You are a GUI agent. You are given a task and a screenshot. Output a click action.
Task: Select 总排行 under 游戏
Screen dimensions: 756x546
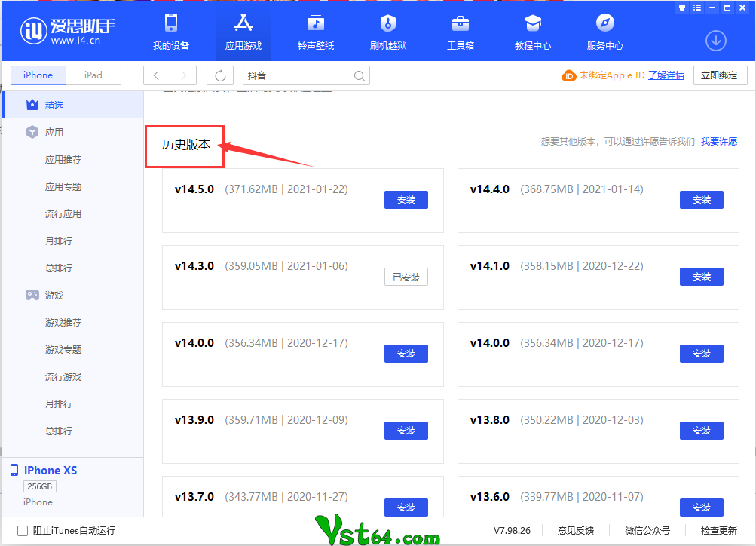[58, 431]
